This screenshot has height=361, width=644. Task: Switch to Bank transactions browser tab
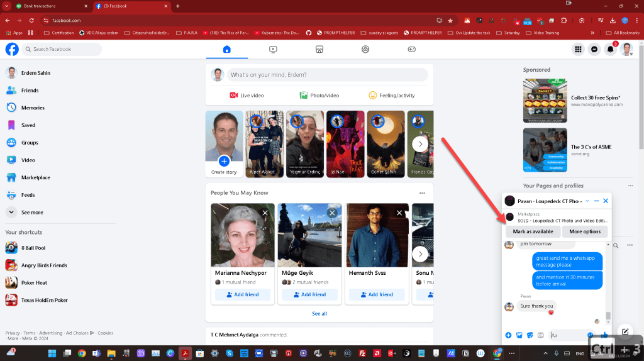coord(52,6)
